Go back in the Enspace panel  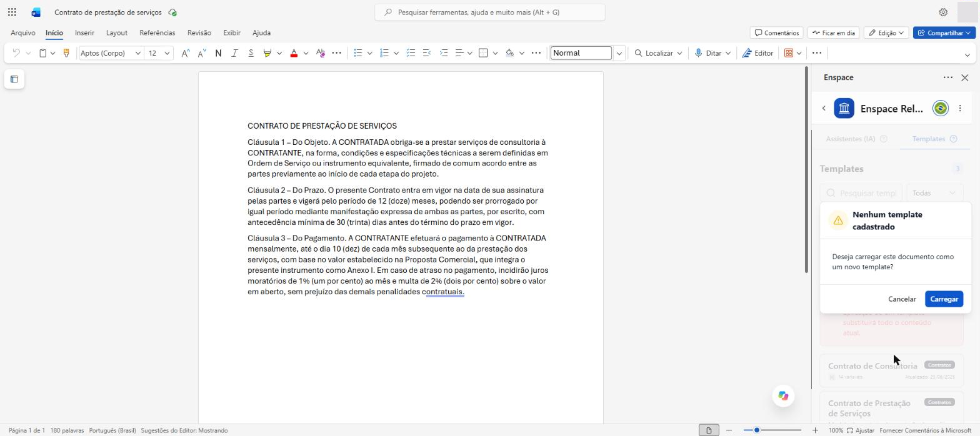824,109
